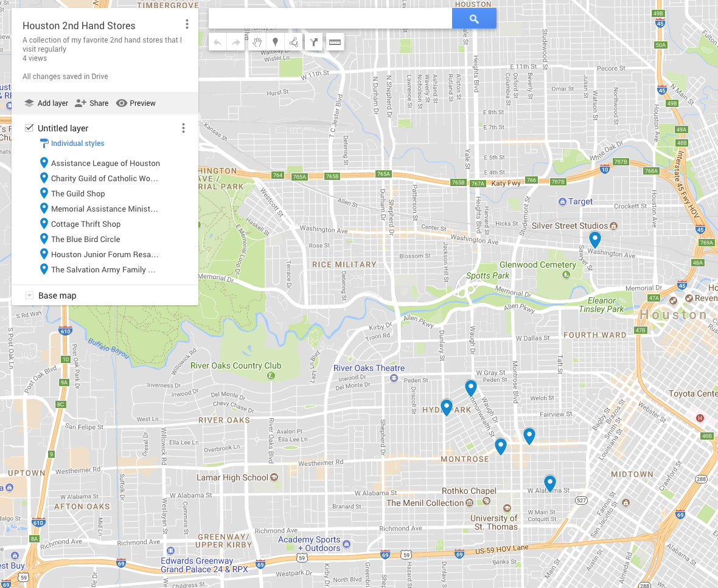Click The Menil Collection marker

click(x=469, y=503)
